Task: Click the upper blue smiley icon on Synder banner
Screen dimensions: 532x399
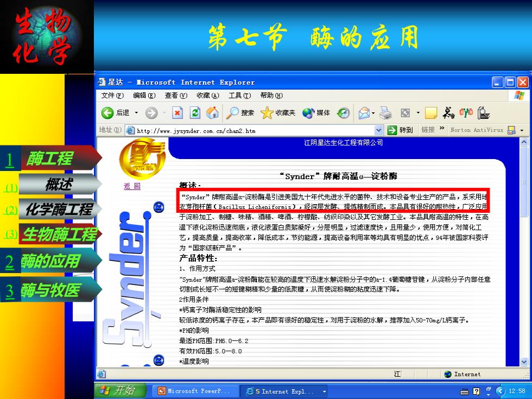Action: point(159,207)
